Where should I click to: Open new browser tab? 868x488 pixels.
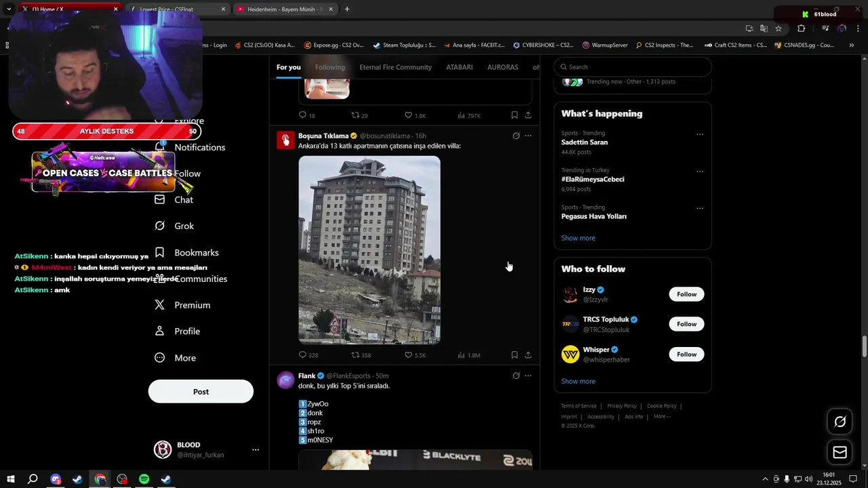[347, 9]
